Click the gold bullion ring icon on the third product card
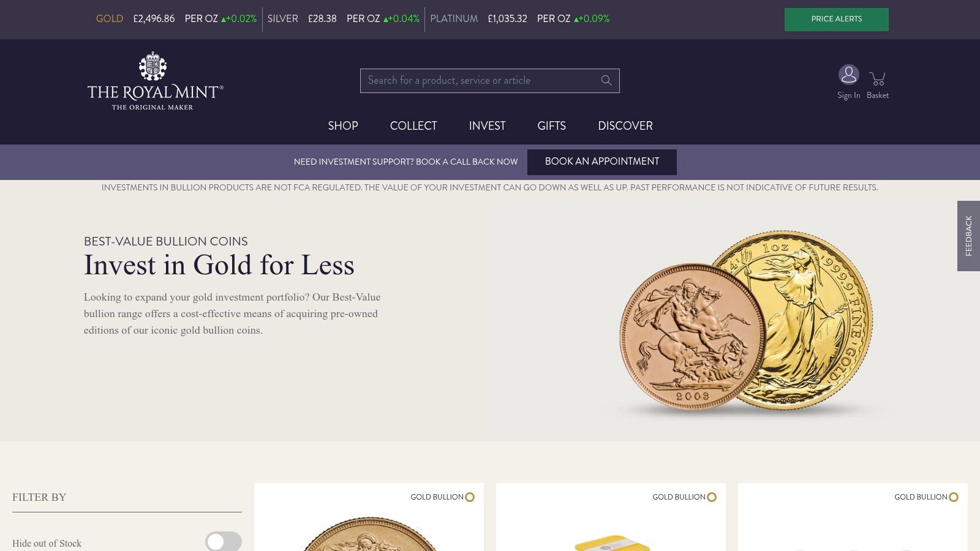Viewport: 980px width, 551px height. point(954,497)
